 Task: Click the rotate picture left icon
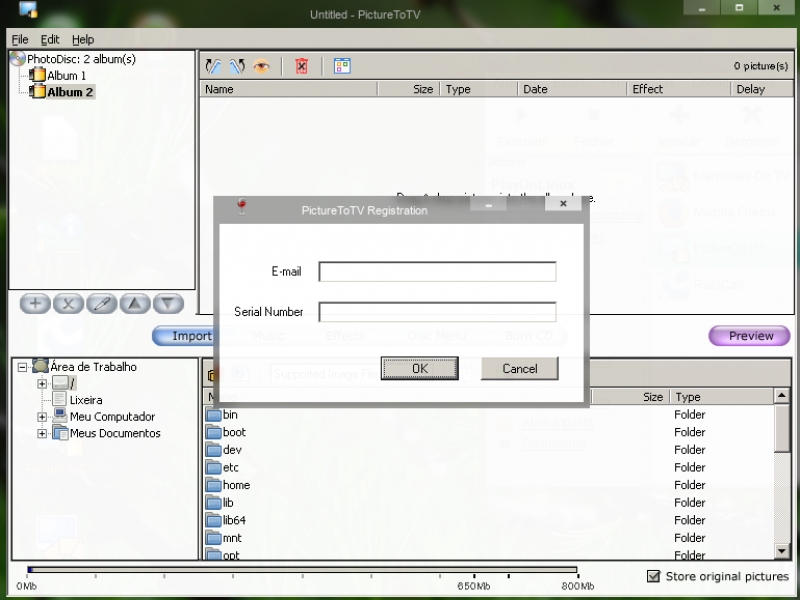[x=213, y=66]
